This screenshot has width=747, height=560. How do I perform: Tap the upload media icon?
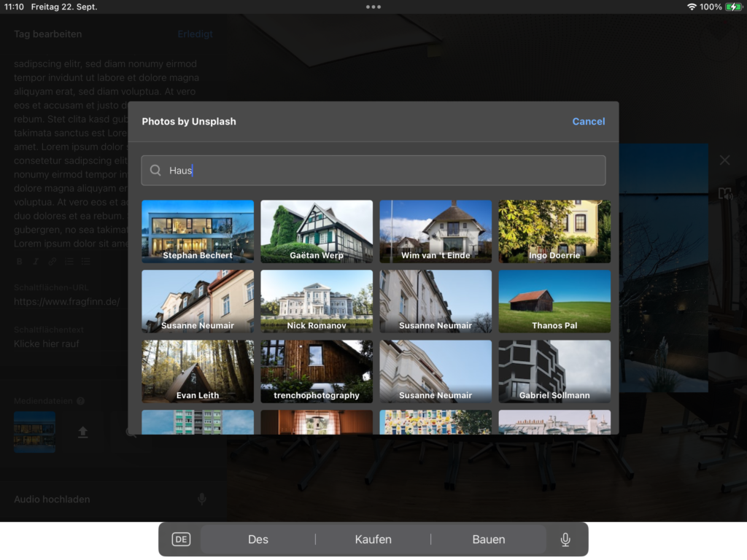pyautogui.click(x=83, y=432)
